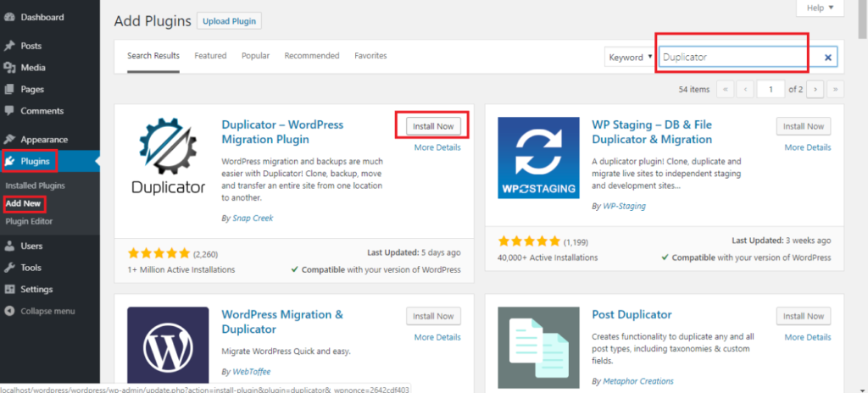Click the Pages icon in sidebar
Screen dimensions: 868x393
coord(8,89)
